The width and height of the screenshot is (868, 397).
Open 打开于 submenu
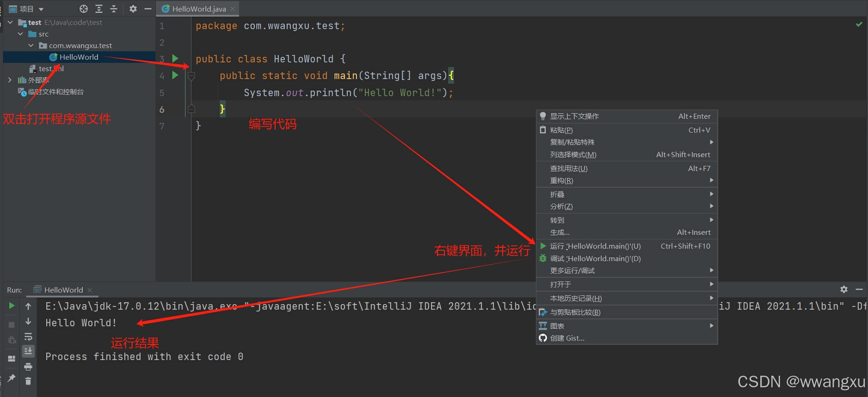coord(627,284)
